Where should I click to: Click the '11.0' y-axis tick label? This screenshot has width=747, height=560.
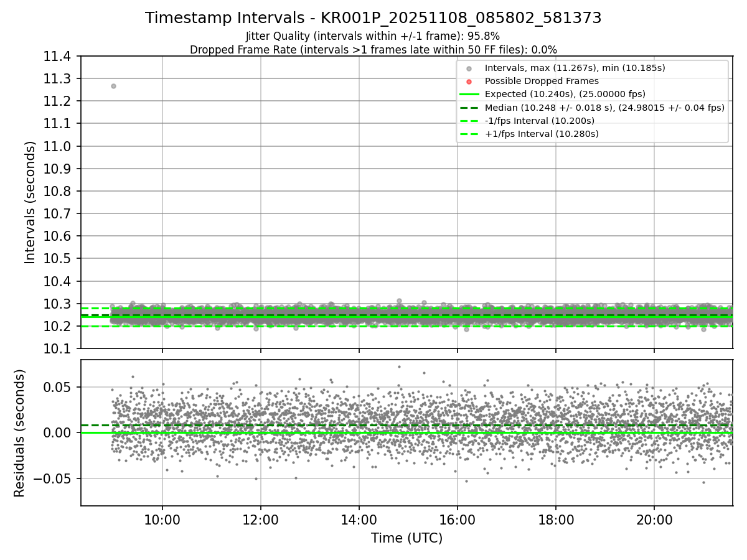pos(56,146)
